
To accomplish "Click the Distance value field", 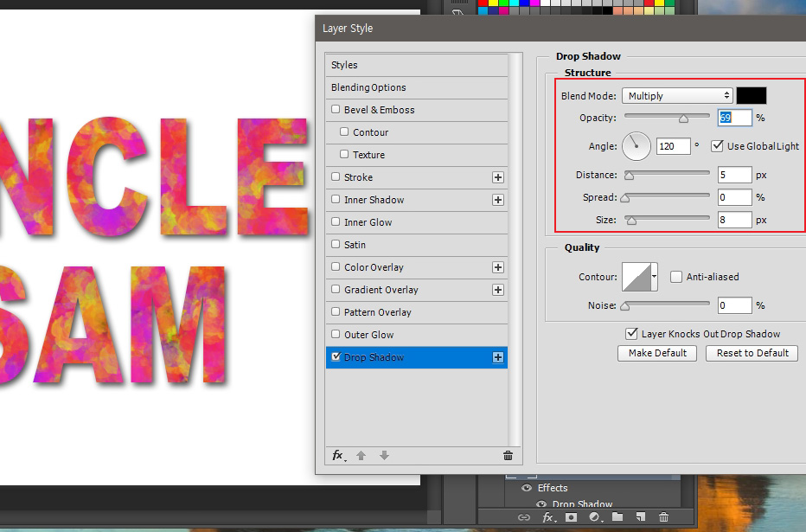I will pyautogui.click(x=734, y=175).
